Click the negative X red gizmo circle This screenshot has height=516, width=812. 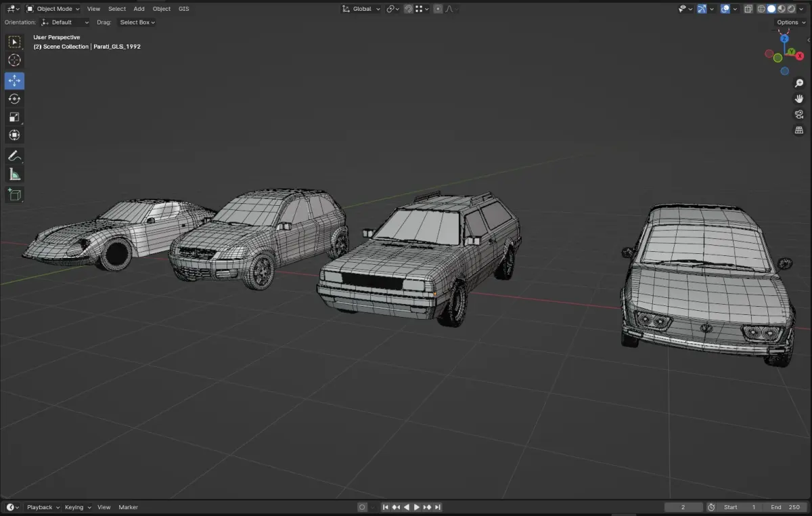(769, 53)
